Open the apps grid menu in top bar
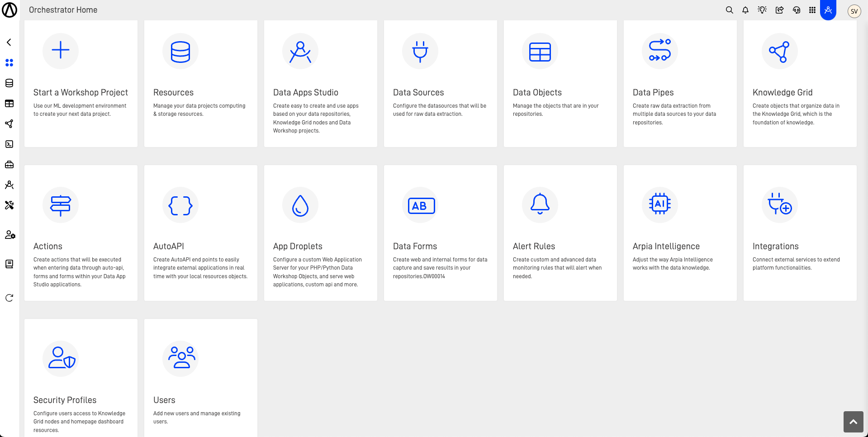 pyautogui.click(x=812, y=10)
